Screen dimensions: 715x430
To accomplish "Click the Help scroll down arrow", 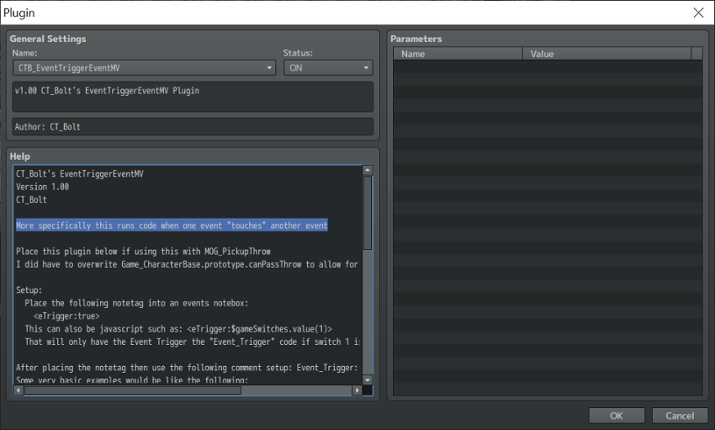I will (x=368, y=380).
